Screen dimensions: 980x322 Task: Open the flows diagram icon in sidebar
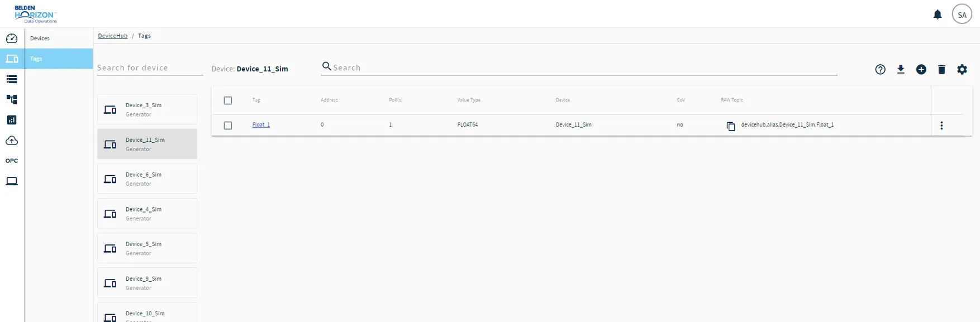pos(12,99)
